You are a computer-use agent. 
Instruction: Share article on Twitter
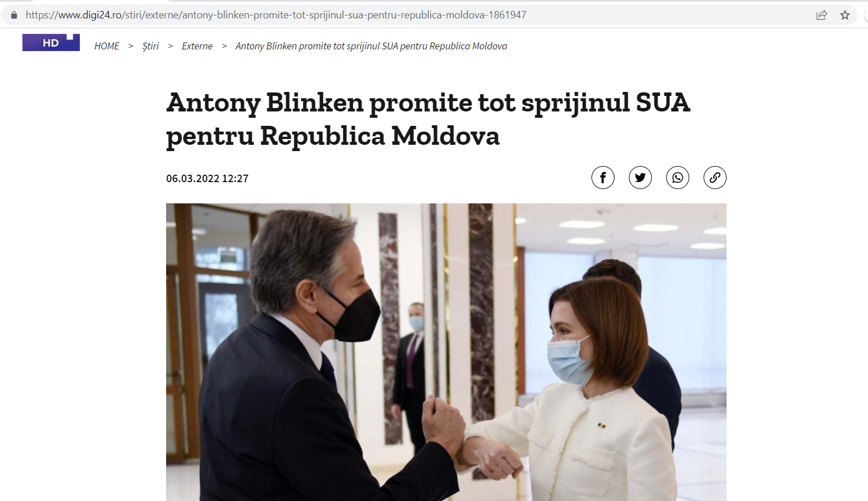(x=640, y=178)
